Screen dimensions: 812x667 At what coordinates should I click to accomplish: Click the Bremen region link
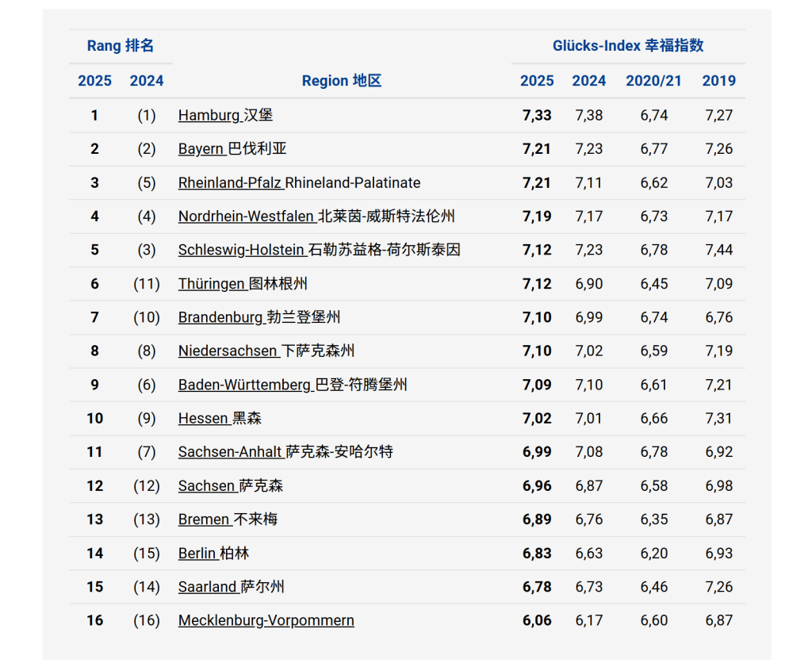tap(205, 519)
